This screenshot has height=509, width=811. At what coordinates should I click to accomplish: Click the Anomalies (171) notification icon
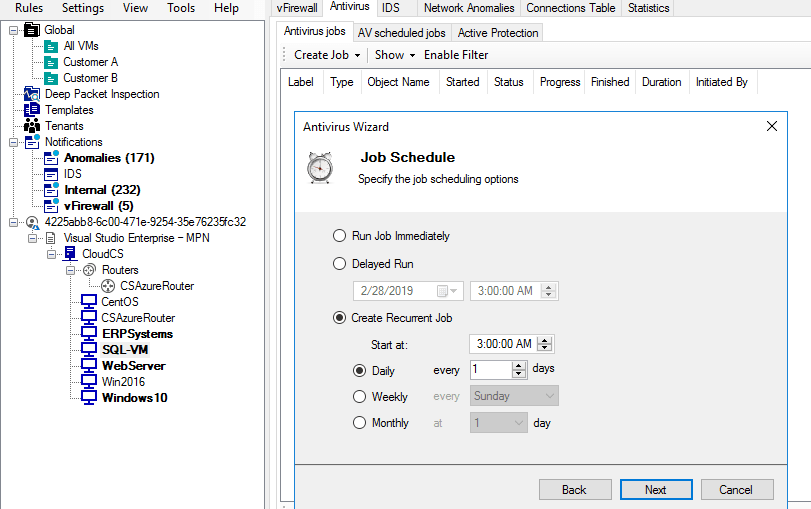51,158
